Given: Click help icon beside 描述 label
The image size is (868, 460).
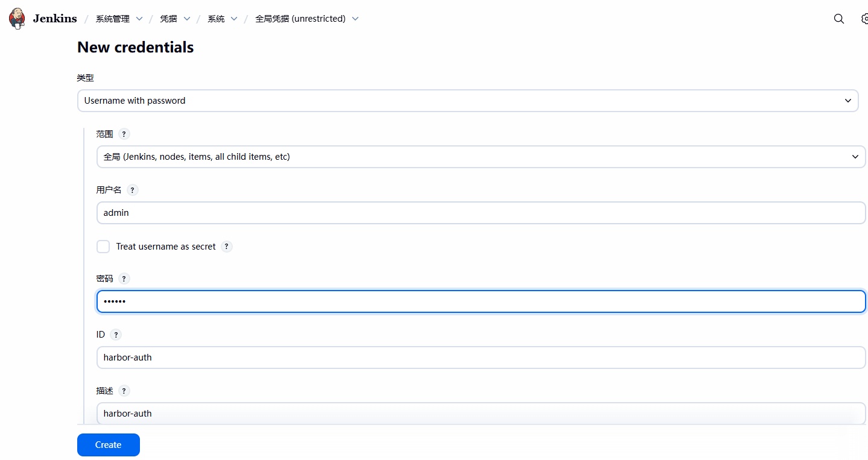Looking at the screenshot, I should coord(124,391).
